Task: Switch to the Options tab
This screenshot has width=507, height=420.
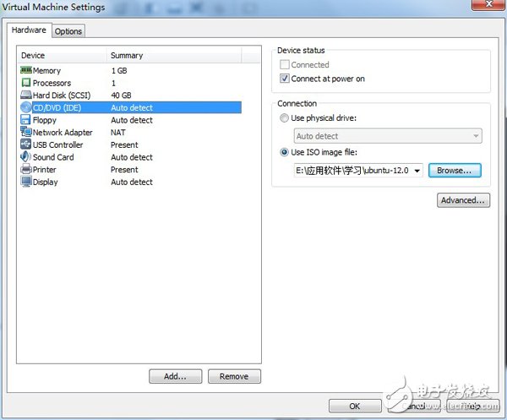Action: point(68,31)
